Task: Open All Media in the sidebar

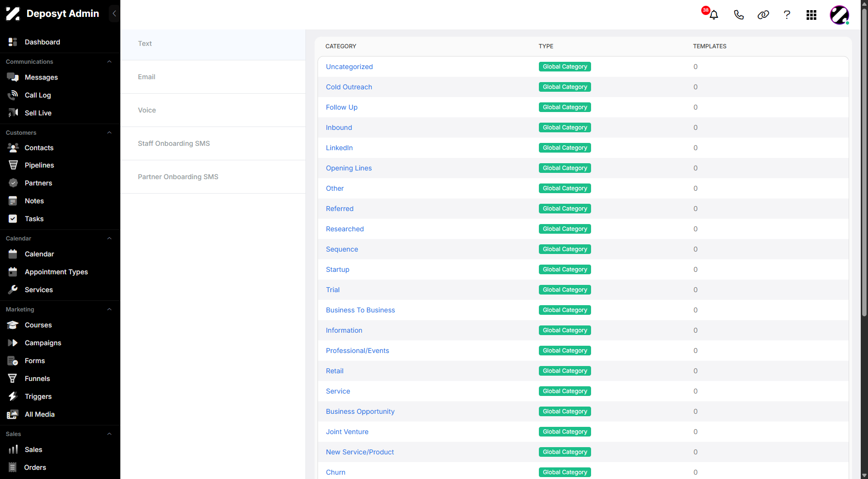Action: (39, 414)
